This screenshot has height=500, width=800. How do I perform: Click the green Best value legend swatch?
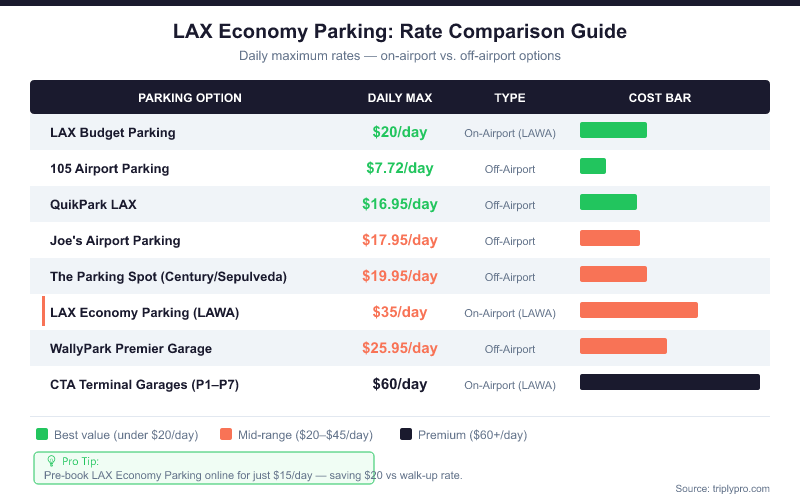tap(42, 434)
